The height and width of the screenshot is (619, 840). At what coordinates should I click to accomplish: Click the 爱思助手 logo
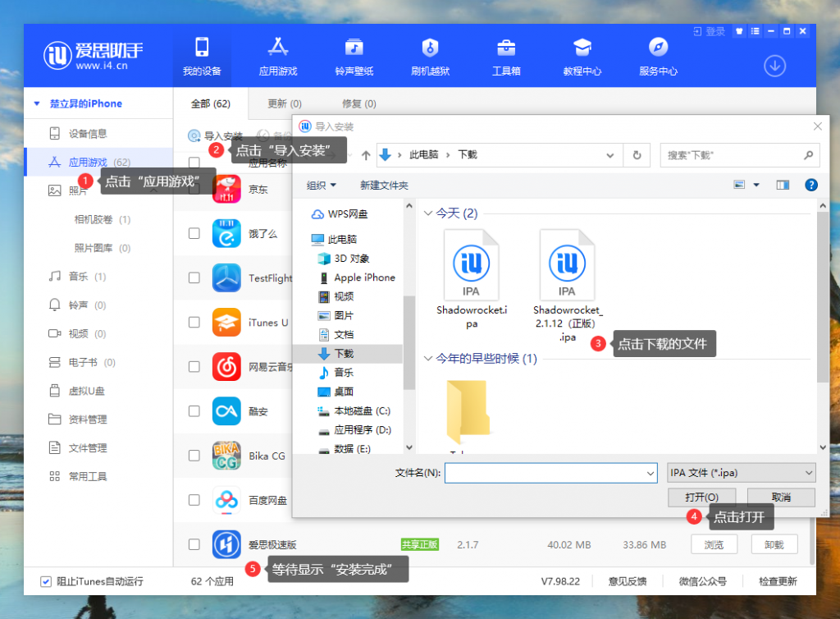(94, 55)
